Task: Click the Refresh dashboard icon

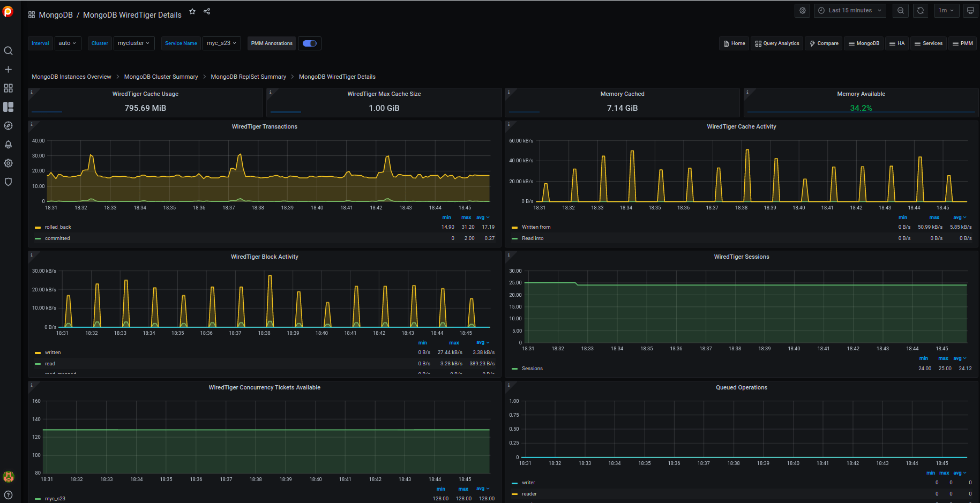Action: coord(920,10)
